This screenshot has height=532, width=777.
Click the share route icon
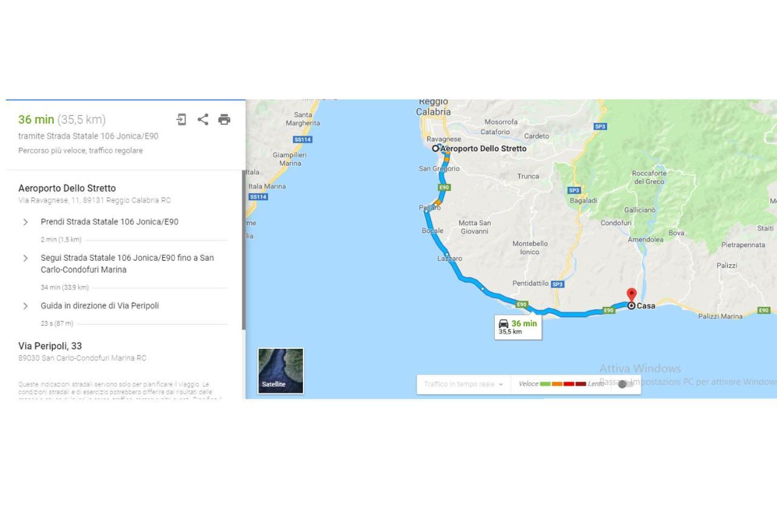click(203, 120)
